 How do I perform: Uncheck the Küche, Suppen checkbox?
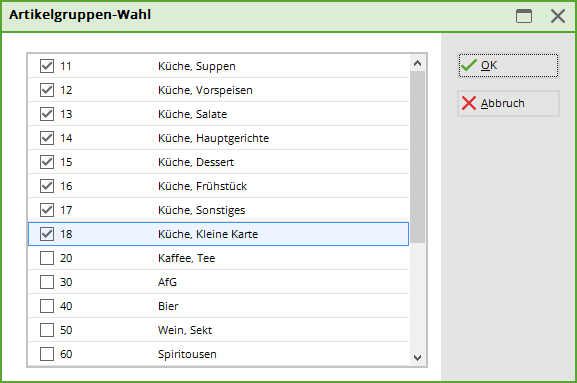[x=47, y=66]
